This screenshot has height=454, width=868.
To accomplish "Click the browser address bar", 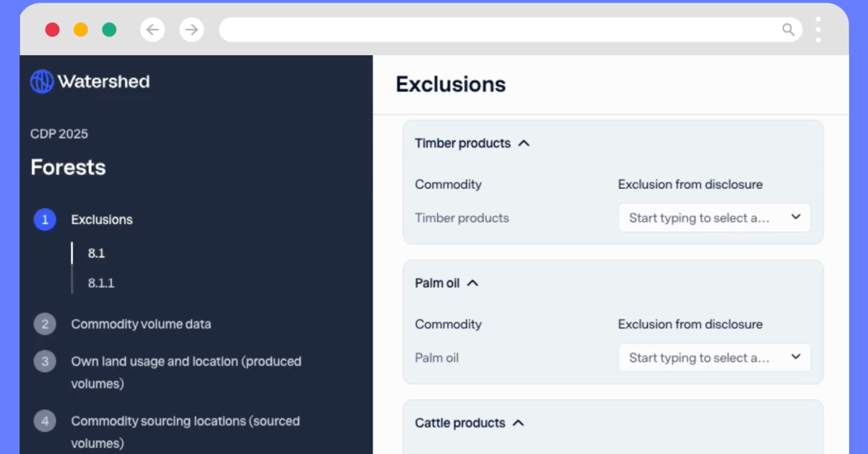I will click(499, 30).
